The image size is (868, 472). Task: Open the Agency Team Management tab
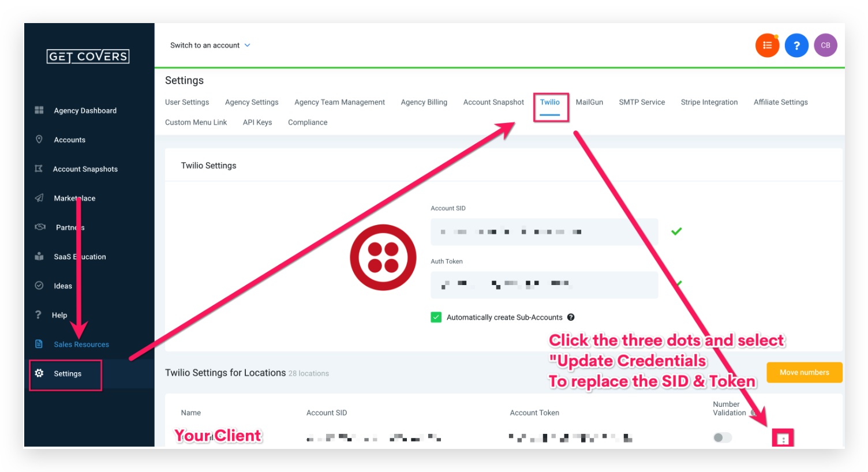[339, 102]
